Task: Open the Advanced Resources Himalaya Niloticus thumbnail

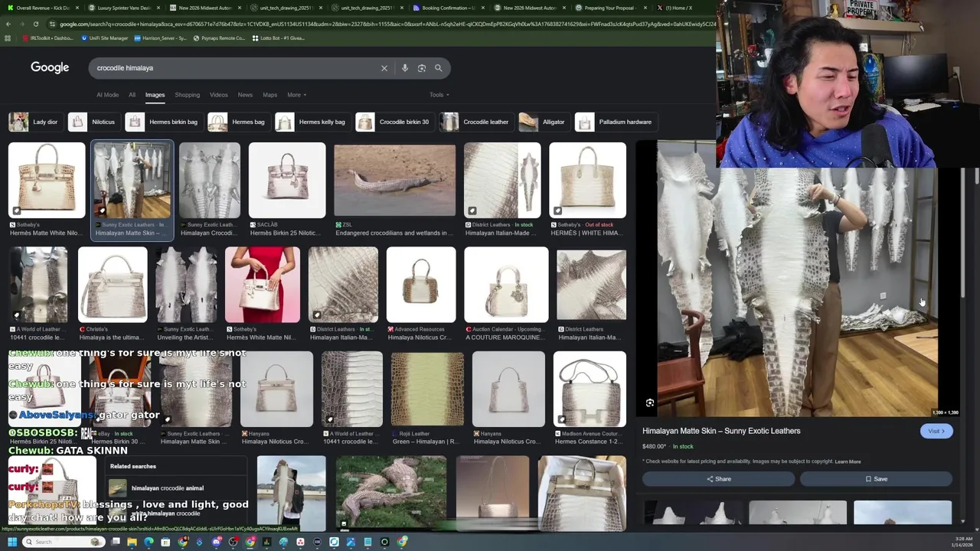Action: tap(421, 284)
